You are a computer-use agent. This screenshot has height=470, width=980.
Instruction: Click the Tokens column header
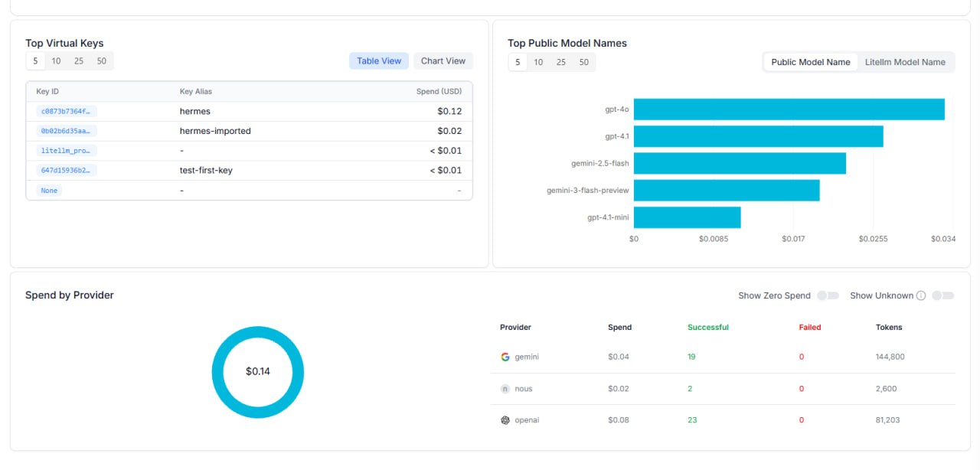889,327
